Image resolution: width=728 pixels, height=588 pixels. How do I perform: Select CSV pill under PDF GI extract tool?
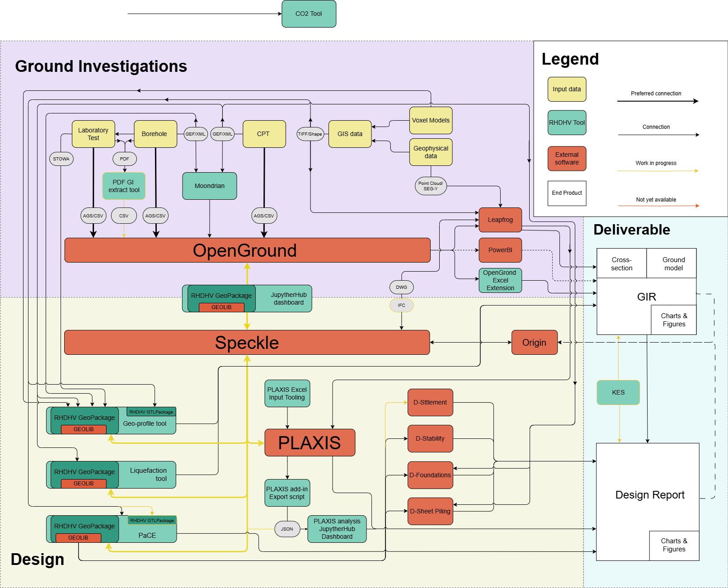click(x=124, y=216)
